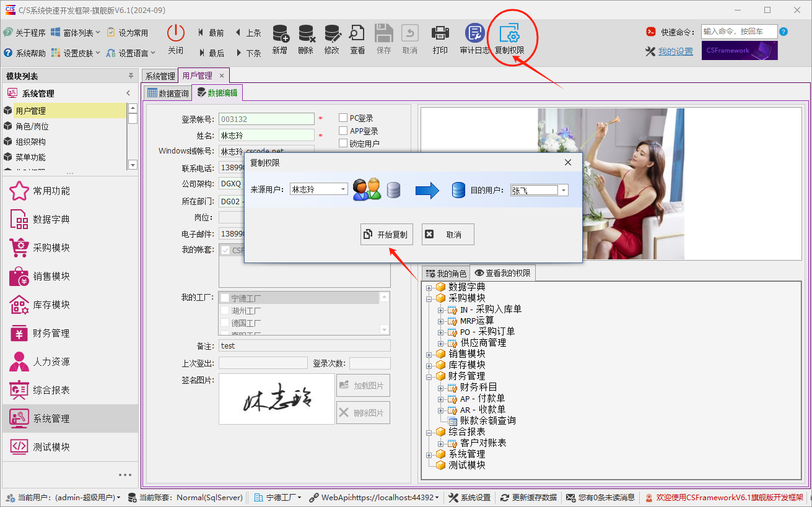Open 系统设置 in status bar
Viewport: 812px width, 507px height.
469,497
